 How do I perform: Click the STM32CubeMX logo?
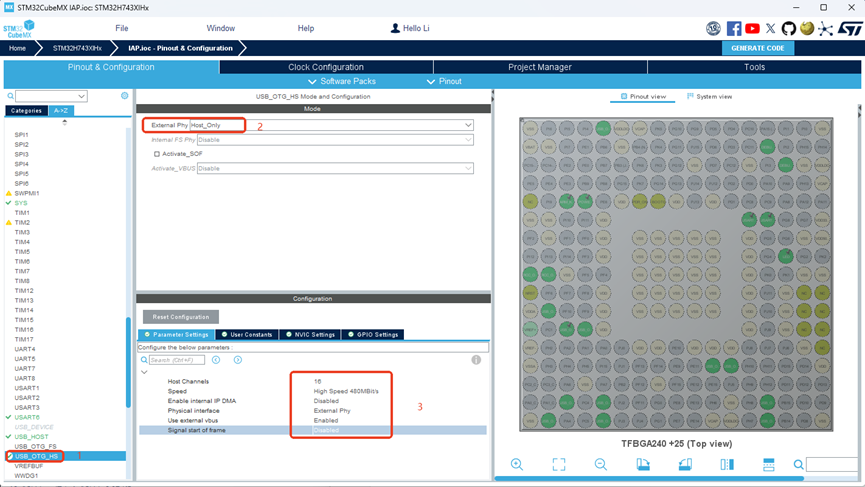click(x=19, y=29)
